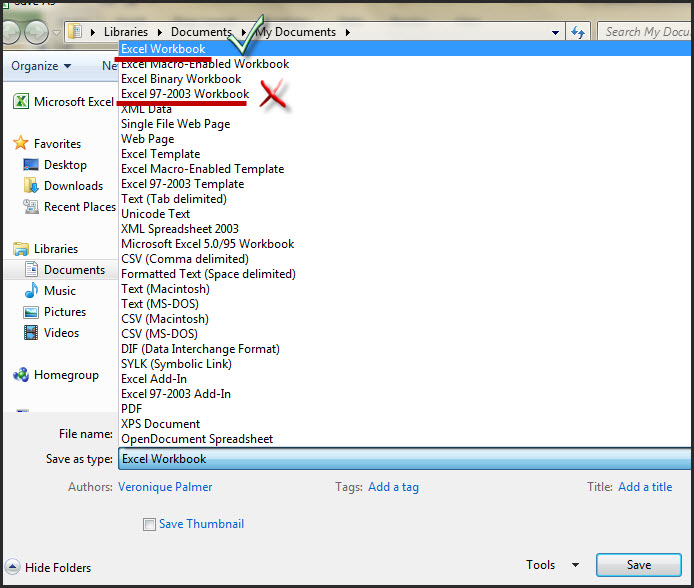
Task: Click the Add a tag link
Action: coord(393,487)
